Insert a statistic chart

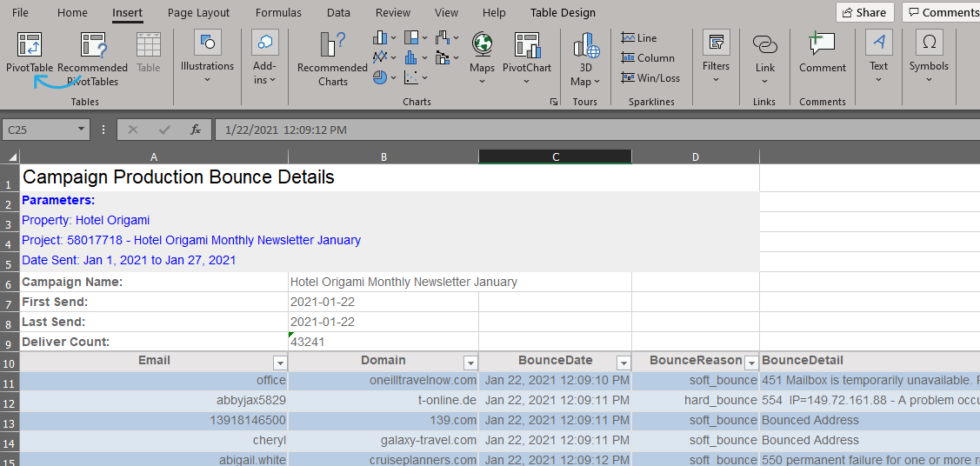[411, 58]
